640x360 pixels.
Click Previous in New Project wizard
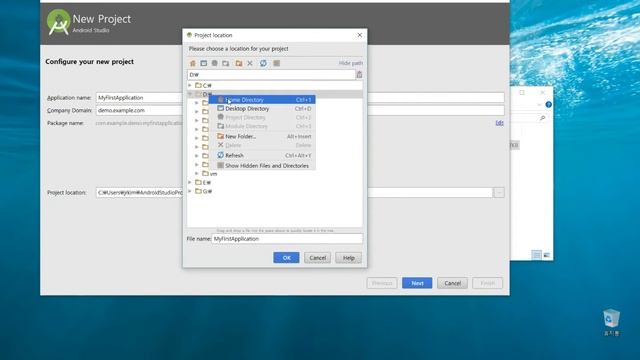[x=382, y=283]
